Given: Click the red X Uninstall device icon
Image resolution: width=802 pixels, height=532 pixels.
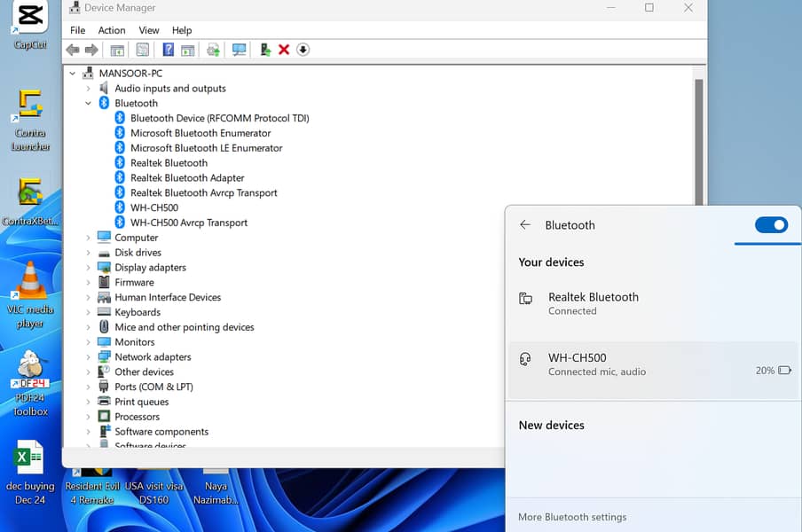Looking at the screenshot, I should point(284,50).
